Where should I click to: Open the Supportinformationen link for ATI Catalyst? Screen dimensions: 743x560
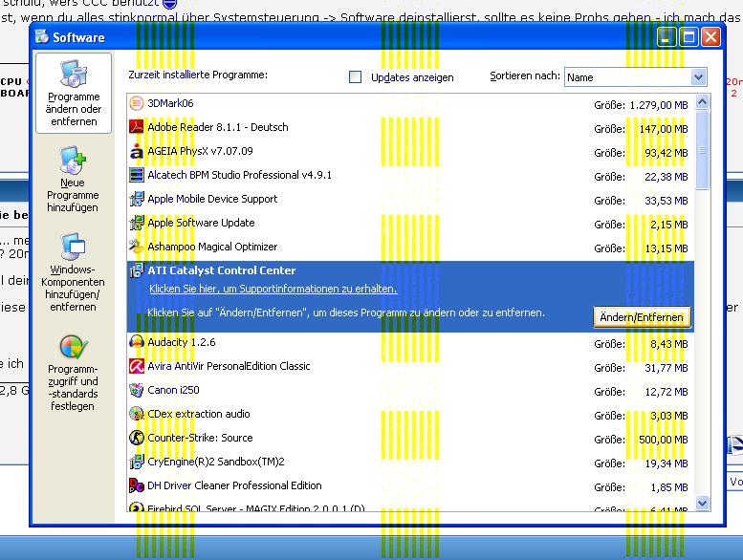pyautogui.click(x=273, y=289)
